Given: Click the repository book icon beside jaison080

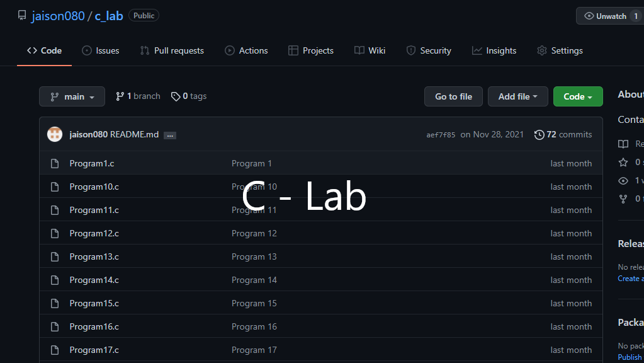Looking at the screenshot, I should [22, 16].
